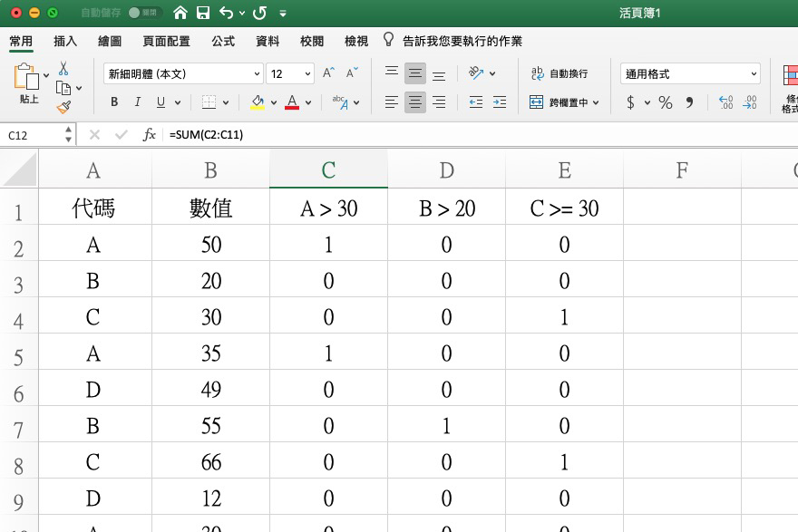Open the 公式 ribbon tab

click(220, 40)
